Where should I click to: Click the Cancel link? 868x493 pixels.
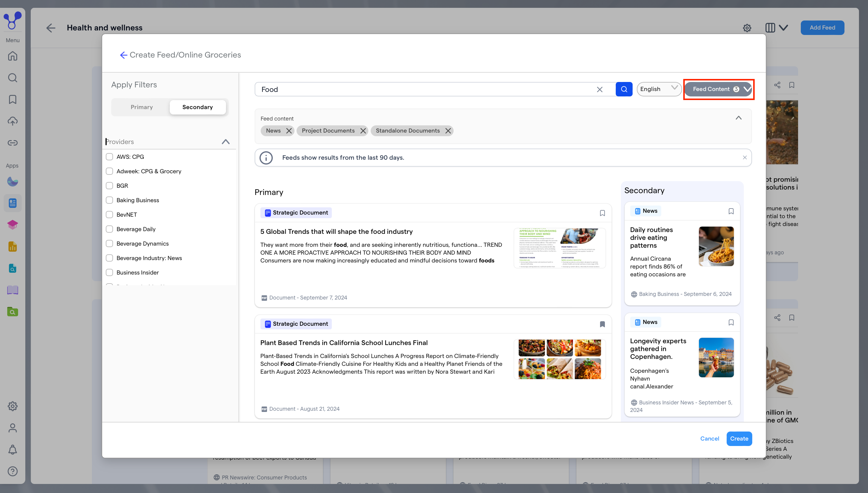click(x=709, y=438)
